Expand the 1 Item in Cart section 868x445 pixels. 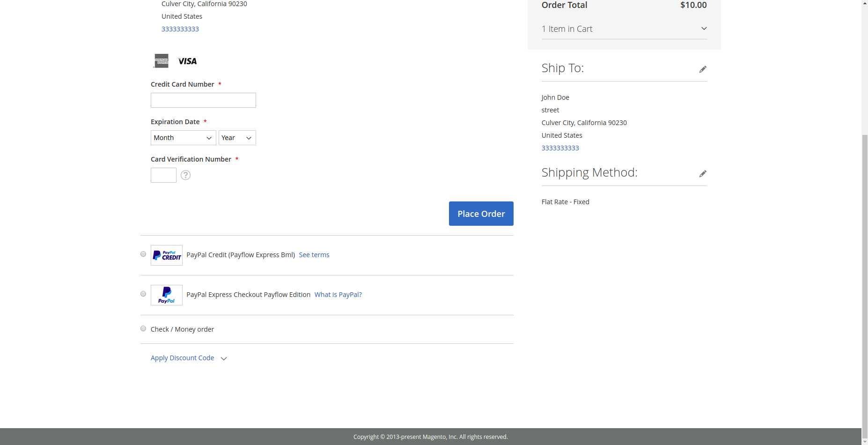pos(624,29)
